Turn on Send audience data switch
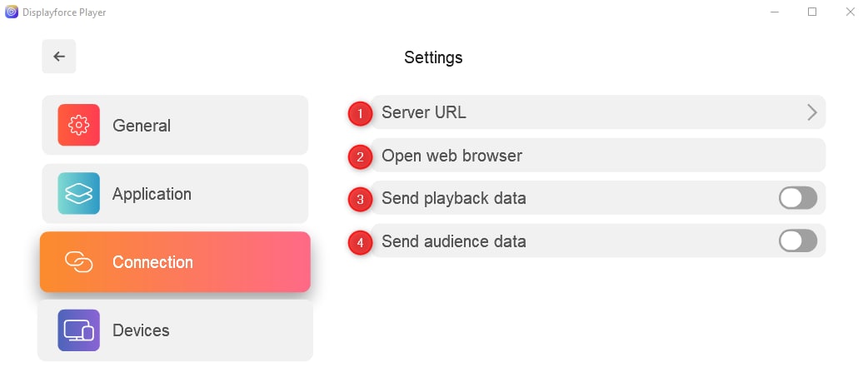The height and width of the screenshot is (367, 868). (x=798, y=241)
